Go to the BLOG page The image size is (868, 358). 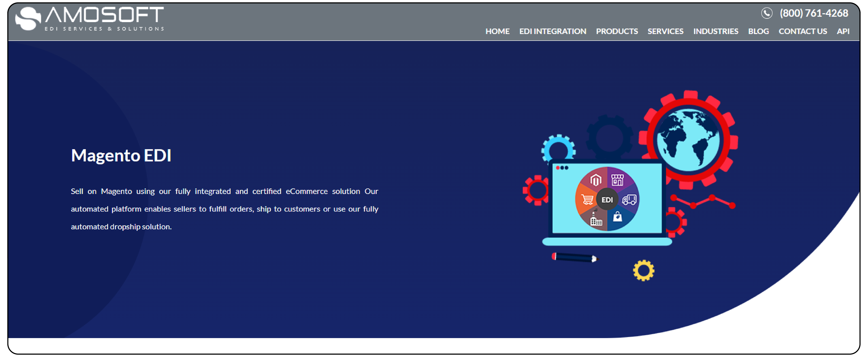point(758,31)
